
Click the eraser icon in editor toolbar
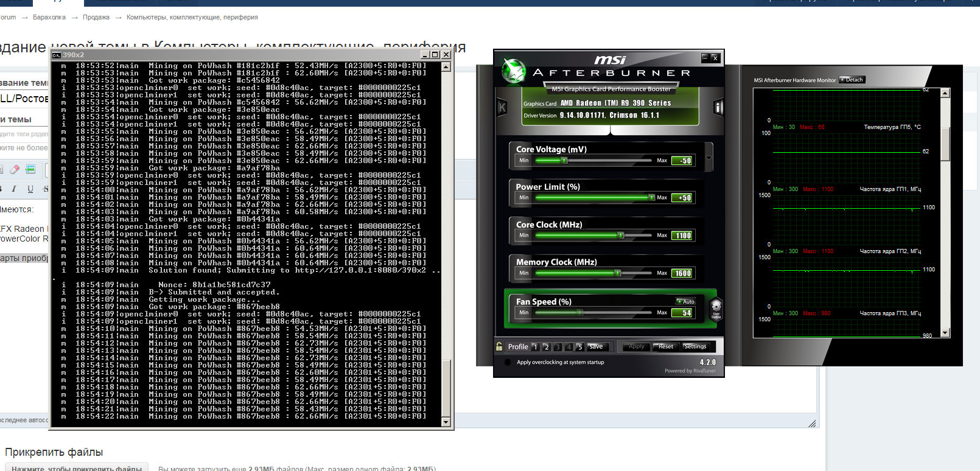15,169
